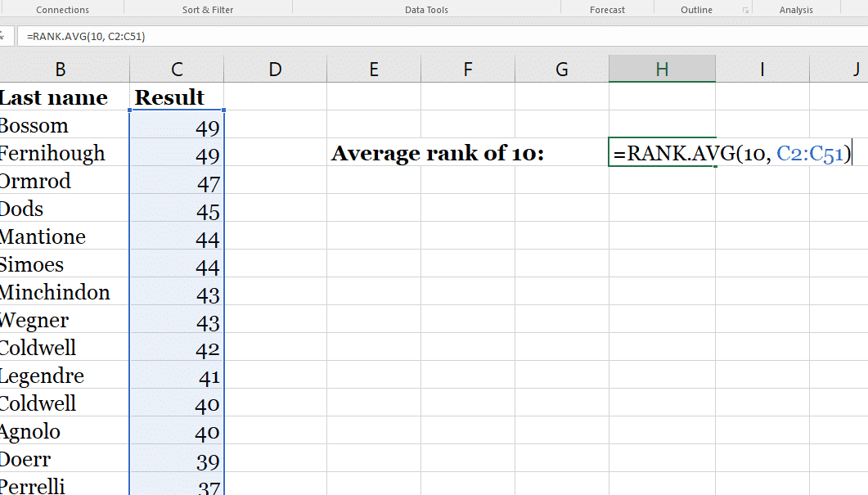Click the Sort & Filter ribbon group label
The image size is (868, 495).
pos(208,9)
